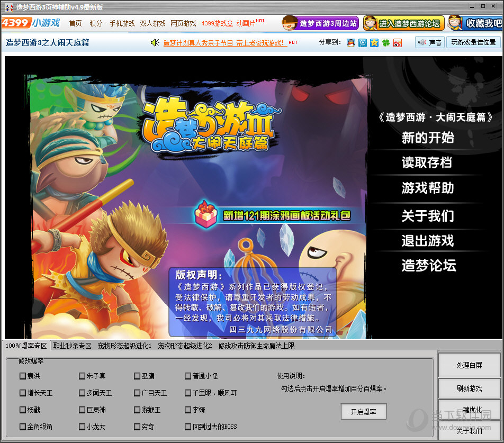The width and height of the screenshot is (504, 443).
Task: Check the 李靖 checkbox
Action: tap(188, 410)
